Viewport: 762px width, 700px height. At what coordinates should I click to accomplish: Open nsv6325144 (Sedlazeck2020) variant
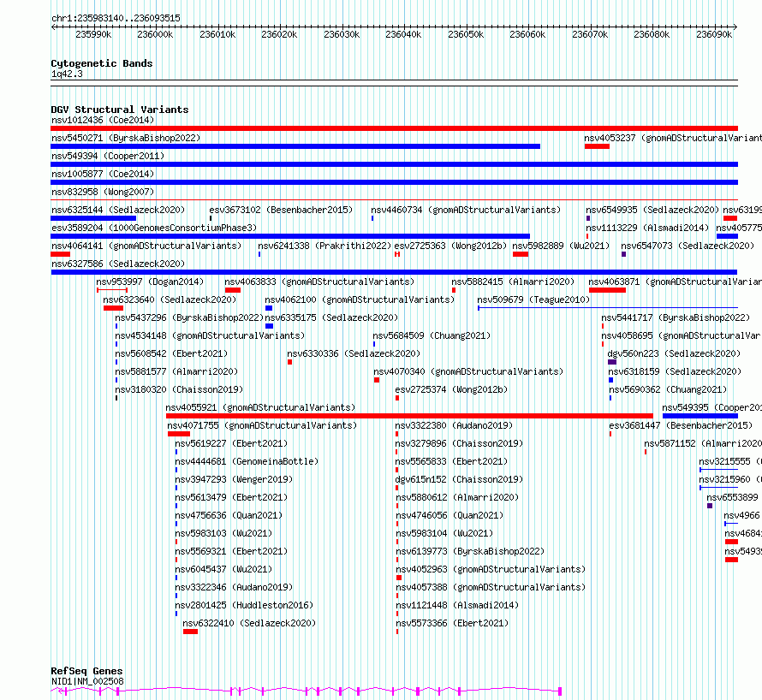[118, 210]
